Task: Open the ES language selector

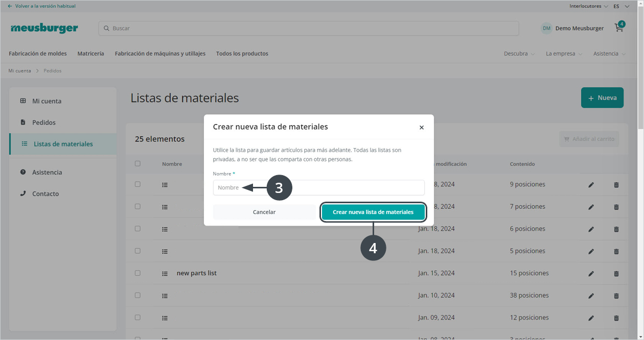Action: [x=621, y=6]
